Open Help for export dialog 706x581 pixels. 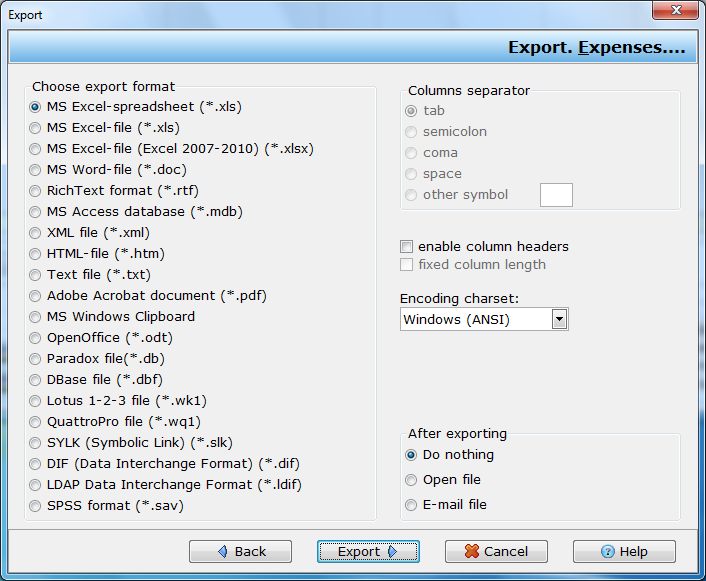(624, 551)
